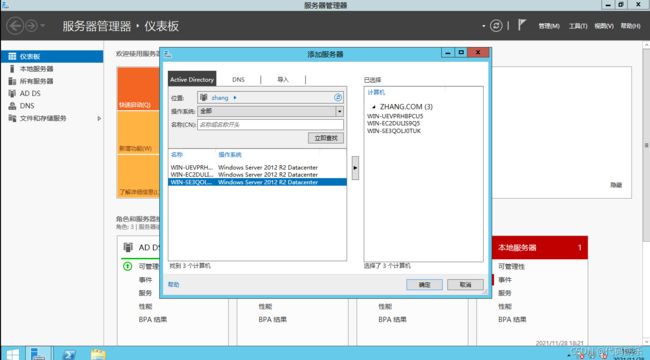Click the green manageability status icon
The height and width of the screenshot is (360, 650).
[128, 266]
